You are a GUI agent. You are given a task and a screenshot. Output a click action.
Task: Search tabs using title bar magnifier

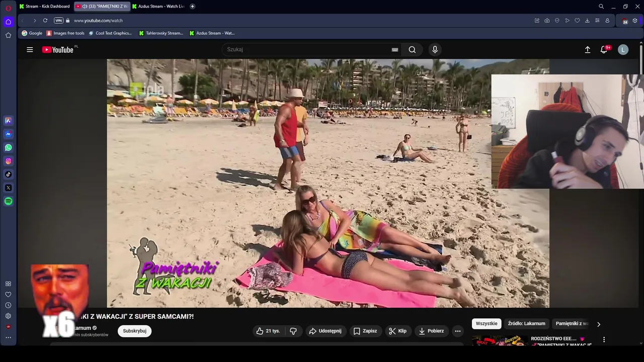pyautogui.click(x=601, y=7)
